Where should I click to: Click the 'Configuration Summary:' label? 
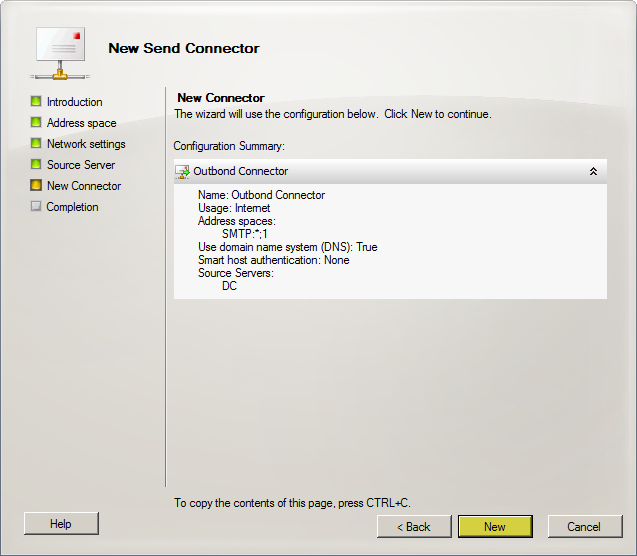229,146
